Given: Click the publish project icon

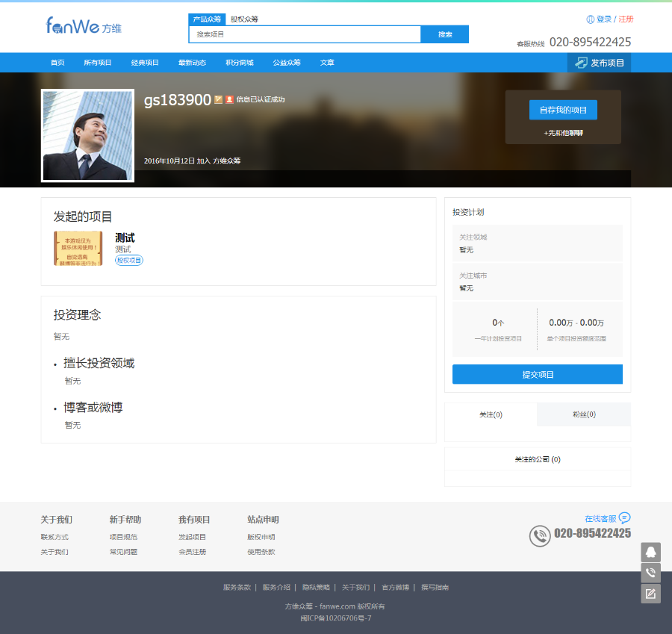Looking at the screenshot, I should [581, 63].
